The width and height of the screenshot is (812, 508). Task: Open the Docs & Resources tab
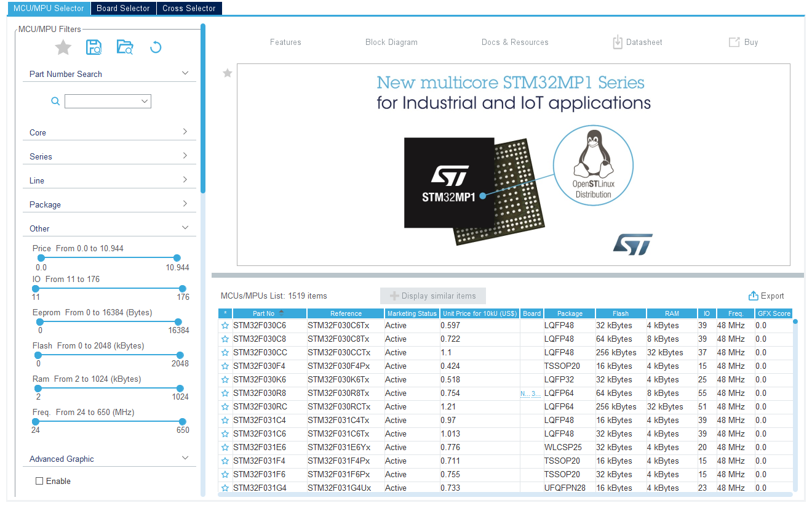515,42
